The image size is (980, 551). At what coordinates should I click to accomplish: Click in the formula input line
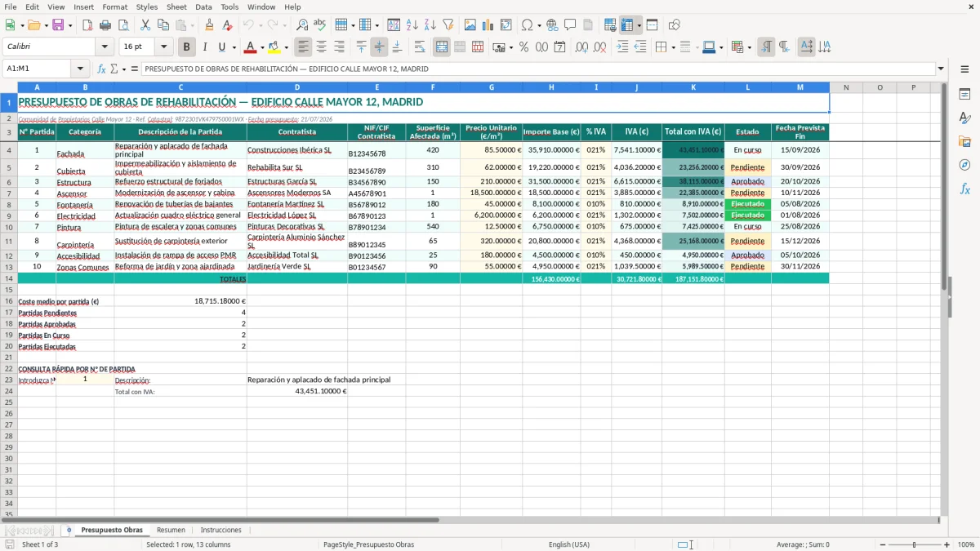click(x=537, y=69)
